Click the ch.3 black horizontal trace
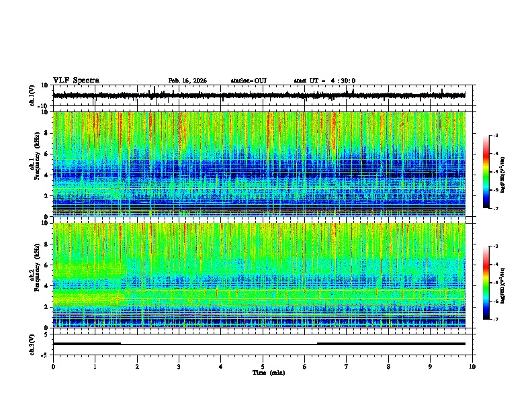Image resolution: width=532 pixels, height=411 pixels. pyautogui.click(x=259, y=344)
